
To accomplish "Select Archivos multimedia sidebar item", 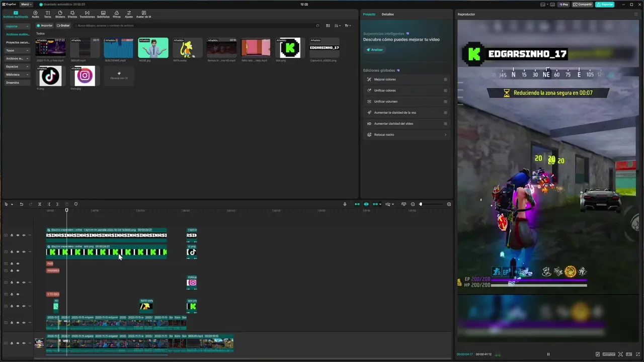I will (x=18, y=34).
